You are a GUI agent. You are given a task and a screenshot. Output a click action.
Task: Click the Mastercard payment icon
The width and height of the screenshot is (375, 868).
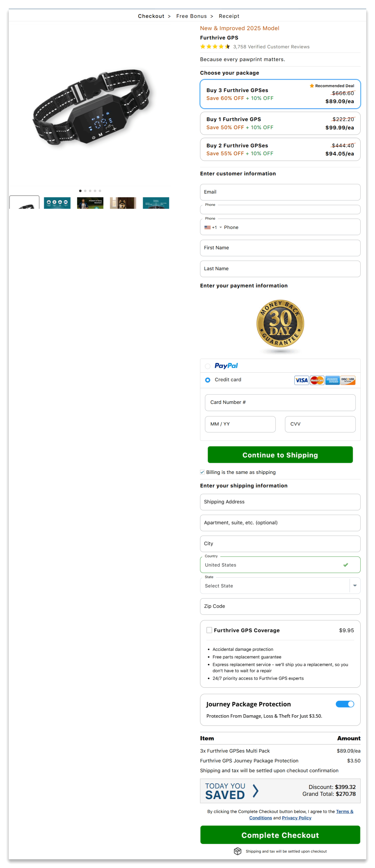317,380
